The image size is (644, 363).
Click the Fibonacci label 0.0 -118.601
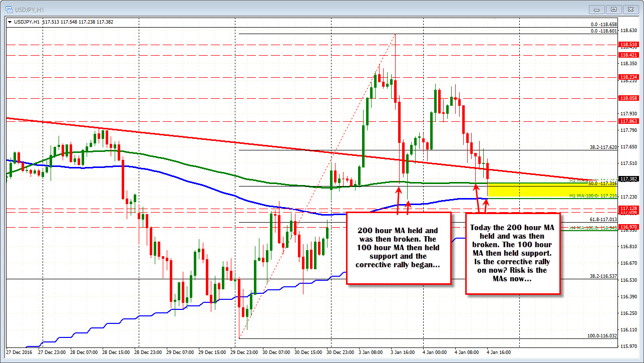[x=604, y=31]
